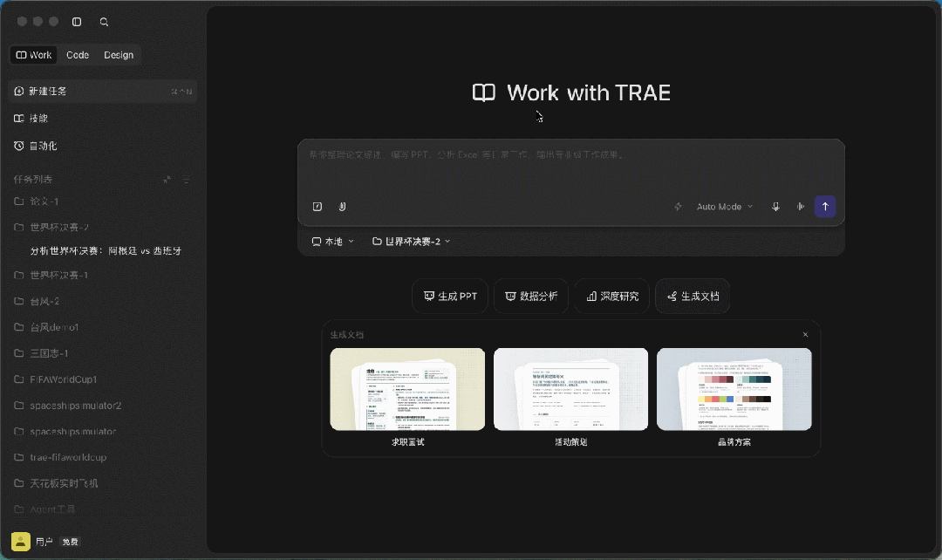
Task: Open task 分析世界杯决赛：阿根廷 vs 西班牙
Action: click(106, 250)
